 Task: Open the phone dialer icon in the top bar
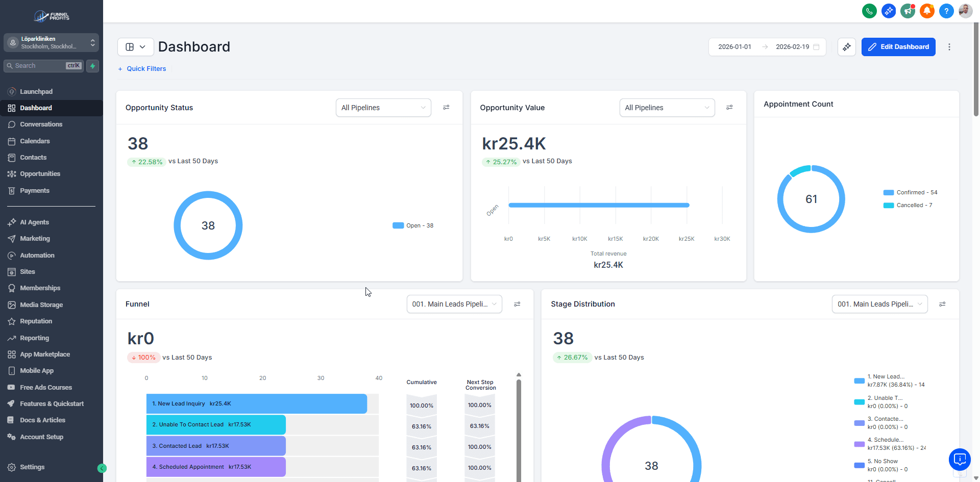click(869, 11)
